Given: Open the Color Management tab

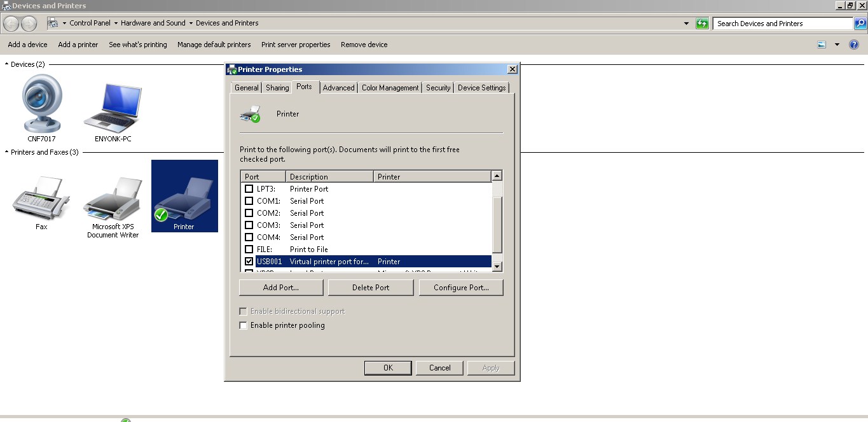Looking at the screenshot, I should (389, 87).
